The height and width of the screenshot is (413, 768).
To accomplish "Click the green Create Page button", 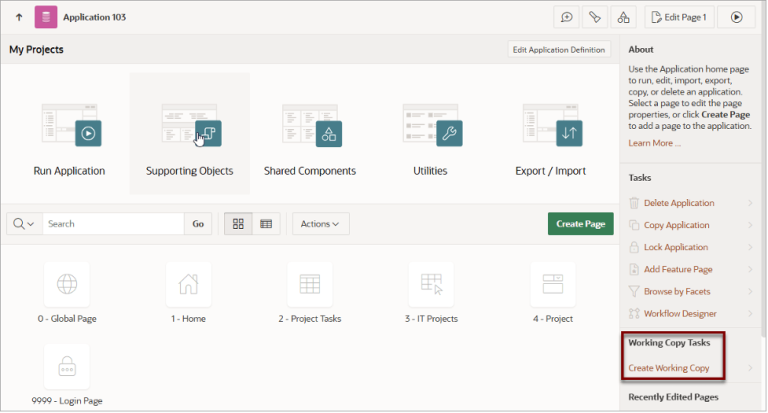I will pyautogui.click(x=580, y=224).
